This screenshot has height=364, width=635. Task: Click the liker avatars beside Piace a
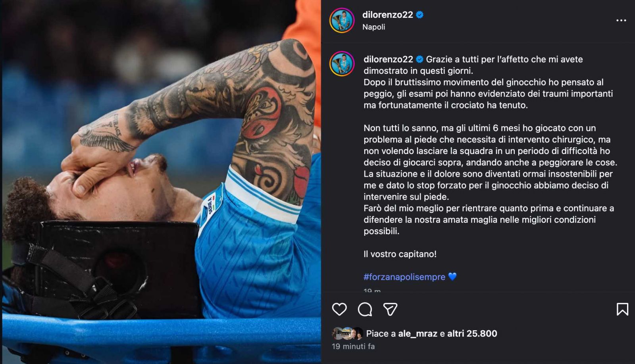pos(347,333)
